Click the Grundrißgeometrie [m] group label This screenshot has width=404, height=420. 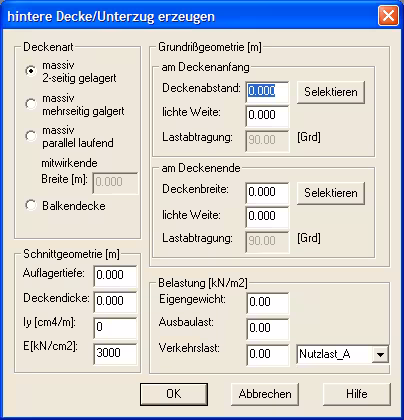pyautogui.click(x=210, y=47)
